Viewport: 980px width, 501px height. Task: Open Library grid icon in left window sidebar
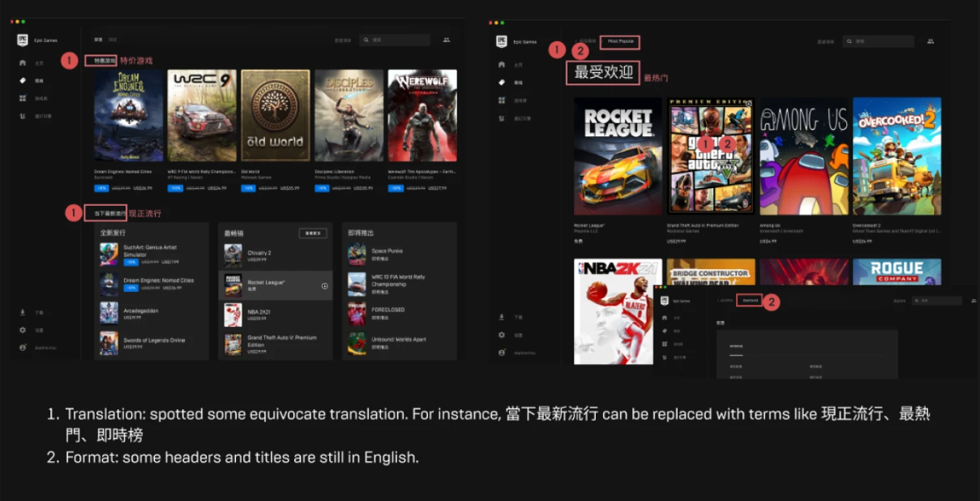click(x=23, y=98)
